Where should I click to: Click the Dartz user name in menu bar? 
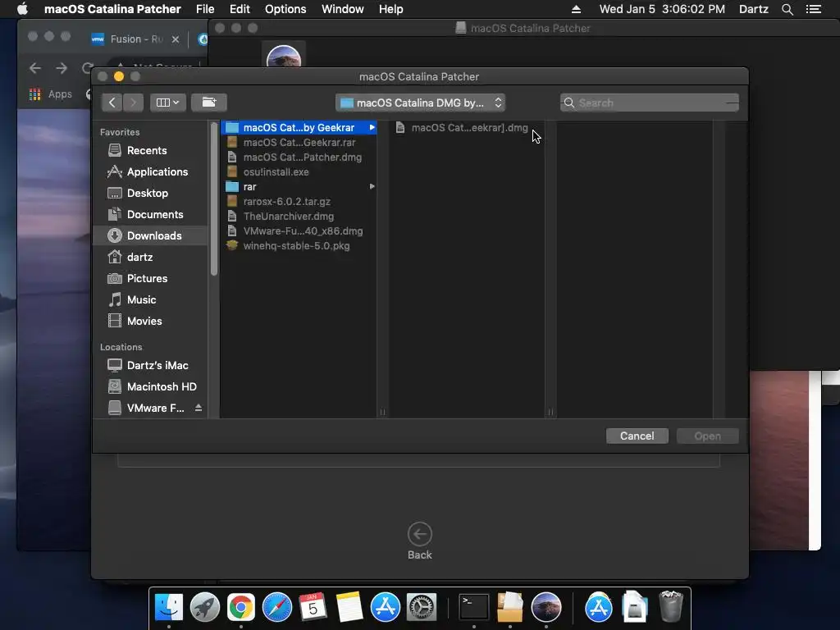(x=753, y=9)
